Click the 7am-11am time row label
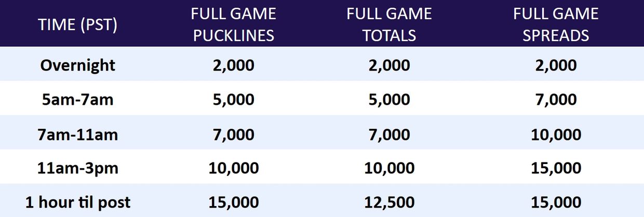This screenshot has width=644, height=217. pyautogui.click(x=78, y=134)
